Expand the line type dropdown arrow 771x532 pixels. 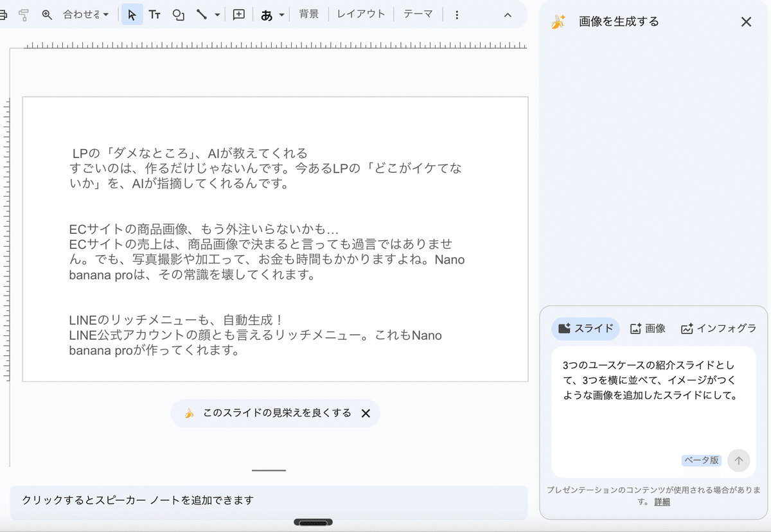(217, 14)
